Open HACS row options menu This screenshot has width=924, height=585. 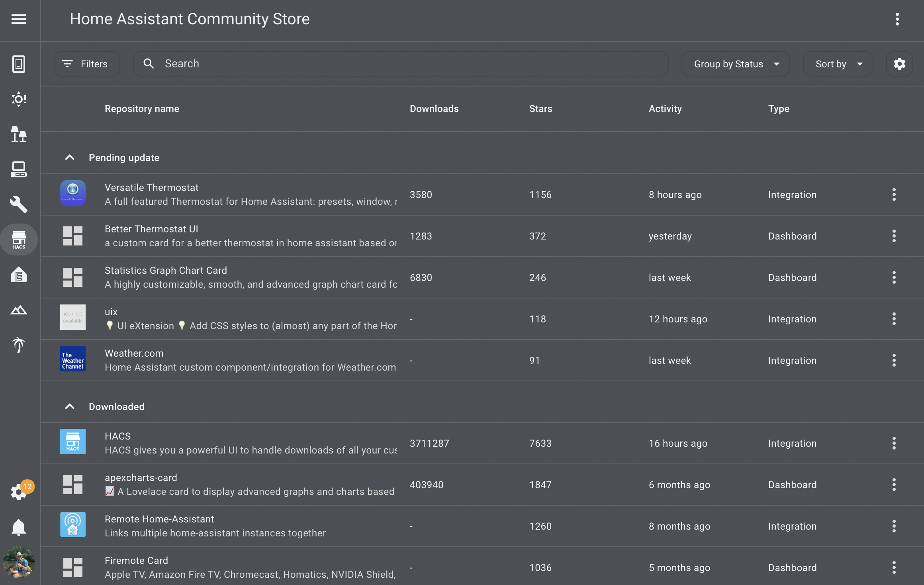point(894,443)
